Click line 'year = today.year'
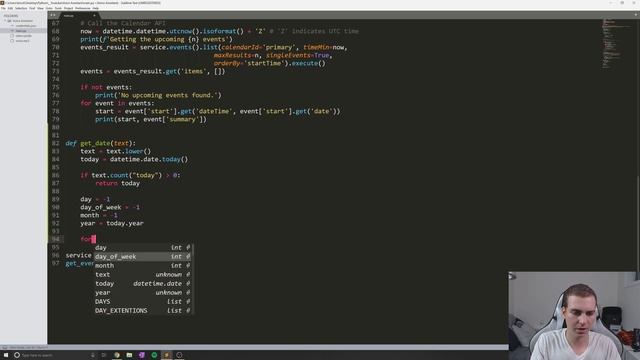Screen dimensions: 640x360 click(112, 223)
